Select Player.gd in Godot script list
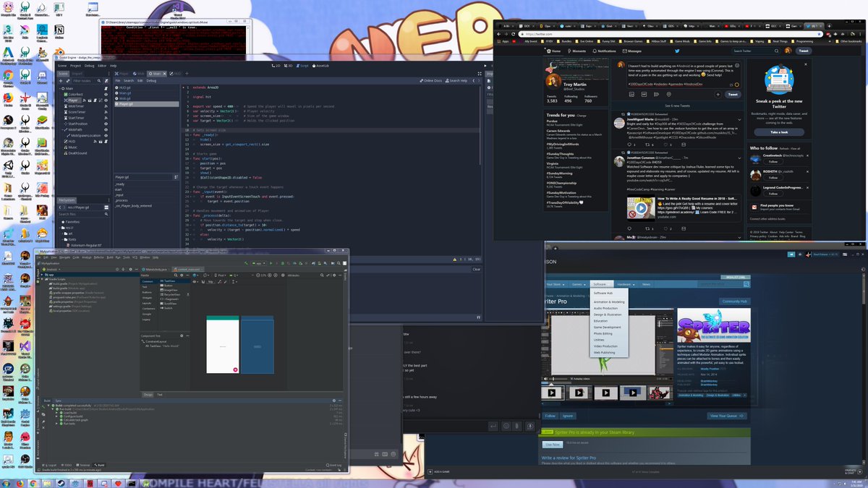This screenshot has height=488, width=868. (147, 104)
